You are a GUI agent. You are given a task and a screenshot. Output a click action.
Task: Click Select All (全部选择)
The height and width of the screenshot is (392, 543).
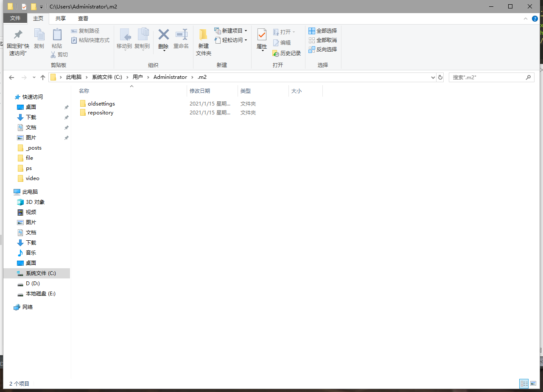[x=322, y=31]
